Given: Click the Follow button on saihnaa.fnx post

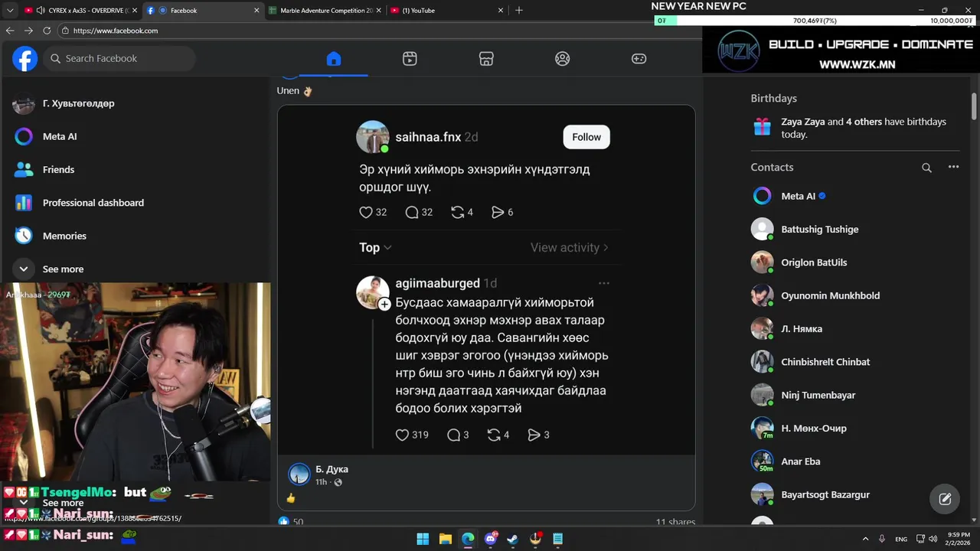Looking at the screenshot, I should tap(586, 137).
